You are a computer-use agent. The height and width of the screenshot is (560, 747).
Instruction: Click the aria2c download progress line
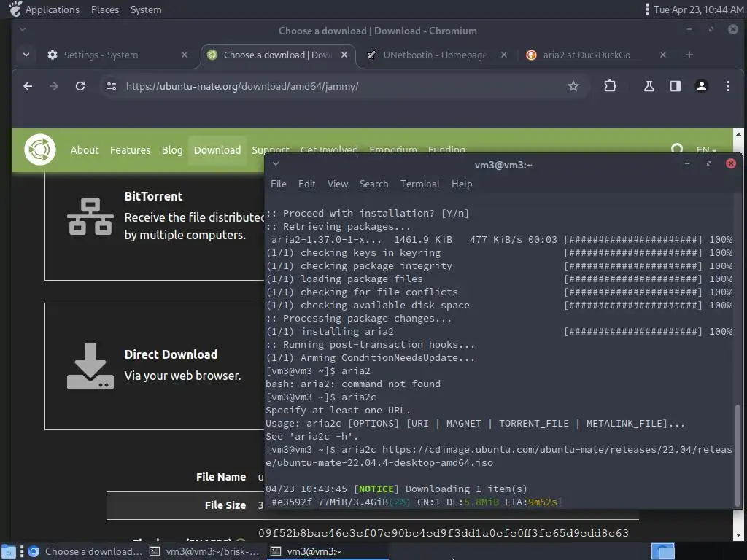(414, 502)
